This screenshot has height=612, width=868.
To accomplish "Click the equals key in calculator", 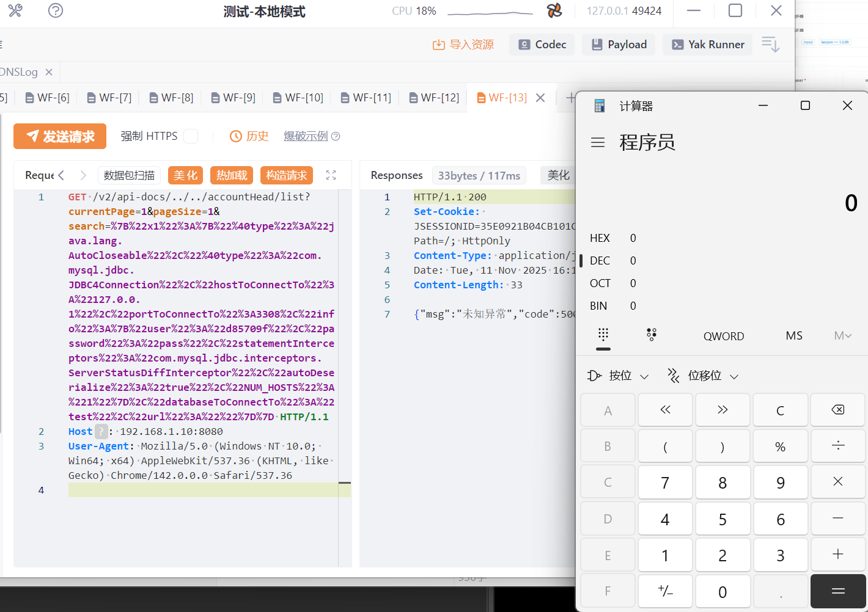I will 838,591.
